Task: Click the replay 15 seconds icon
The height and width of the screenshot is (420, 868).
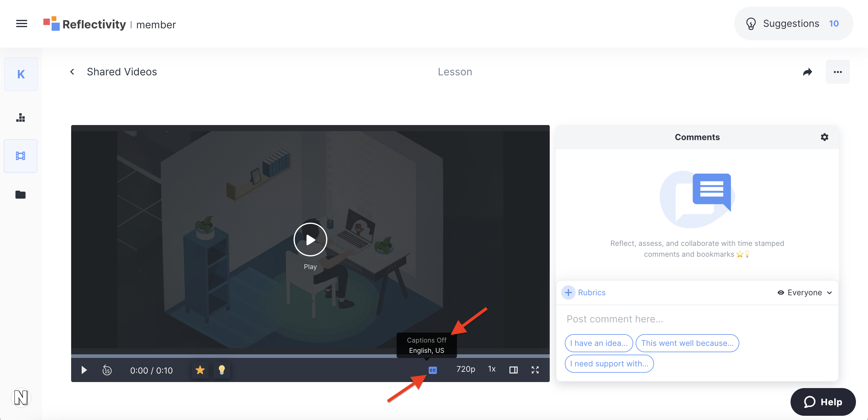Action: click(x=107, y=370)
